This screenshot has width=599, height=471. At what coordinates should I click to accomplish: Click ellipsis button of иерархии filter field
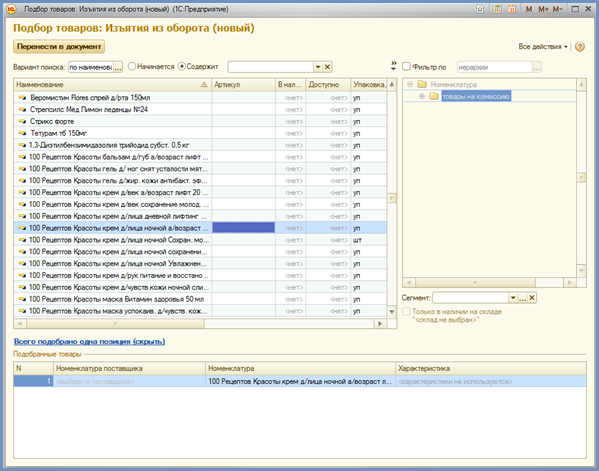point(537,67)
